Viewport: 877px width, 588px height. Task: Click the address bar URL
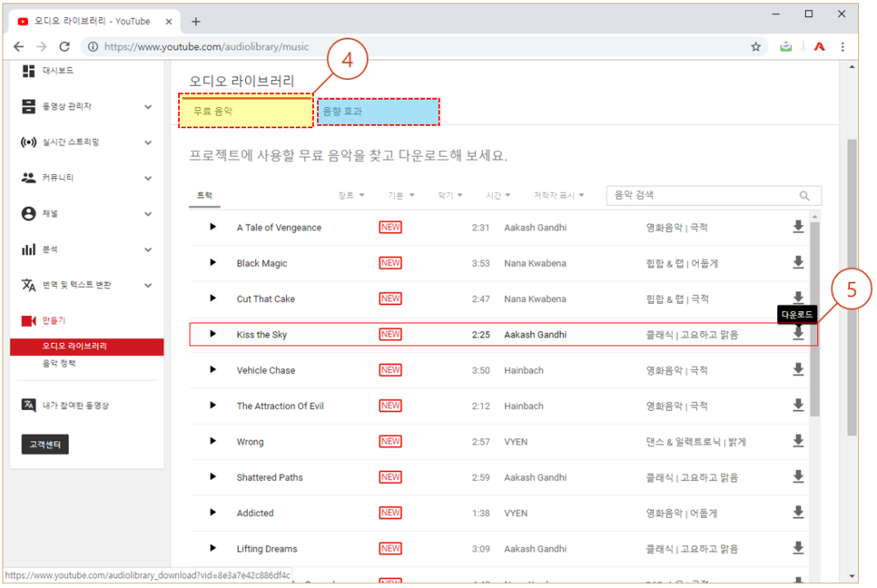[x=206, y=47]
